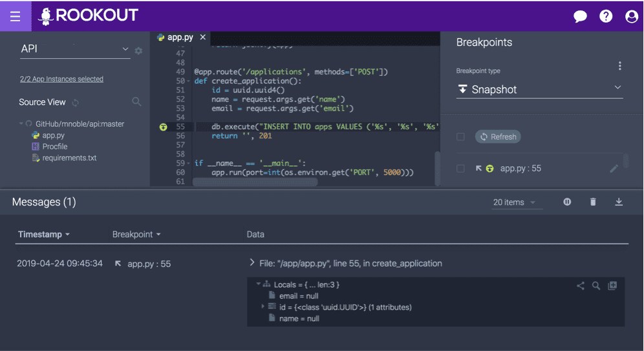Pause incoming messages
The image size is (644, 351).
click(x=567, y=202)
